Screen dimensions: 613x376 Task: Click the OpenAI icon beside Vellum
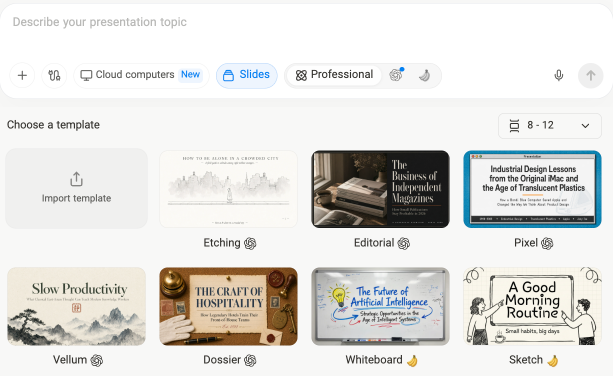(97, 360)
